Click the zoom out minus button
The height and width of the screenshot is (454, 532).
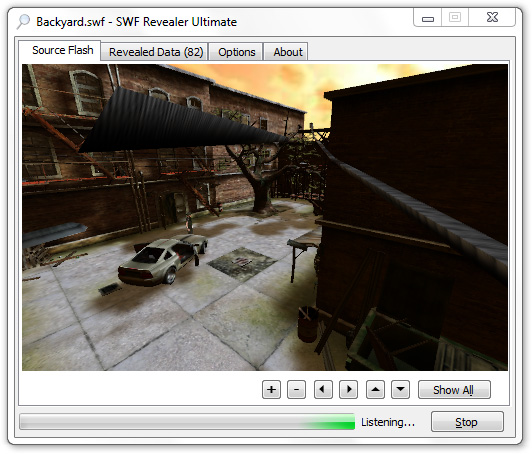(296, 390)
